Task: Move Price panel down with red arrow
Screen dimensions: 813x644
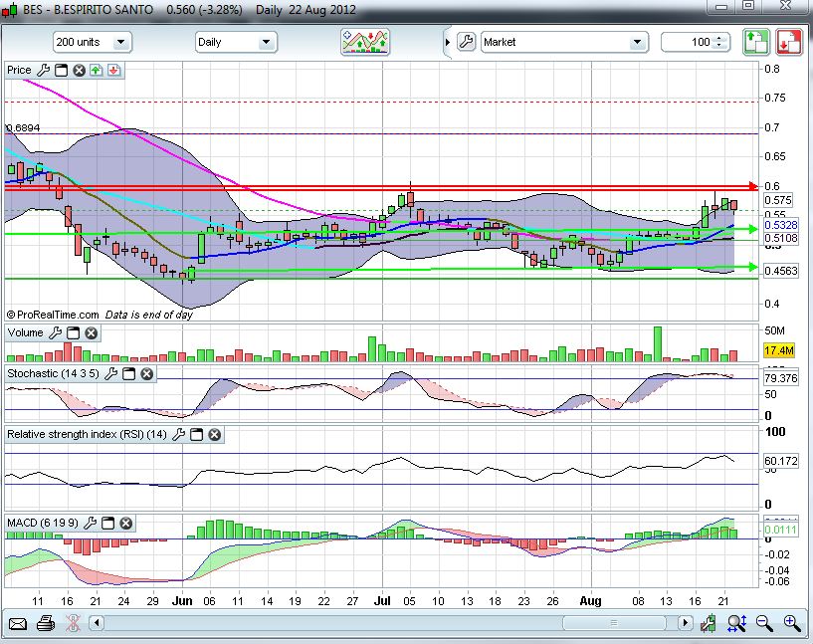Action: 114,70
